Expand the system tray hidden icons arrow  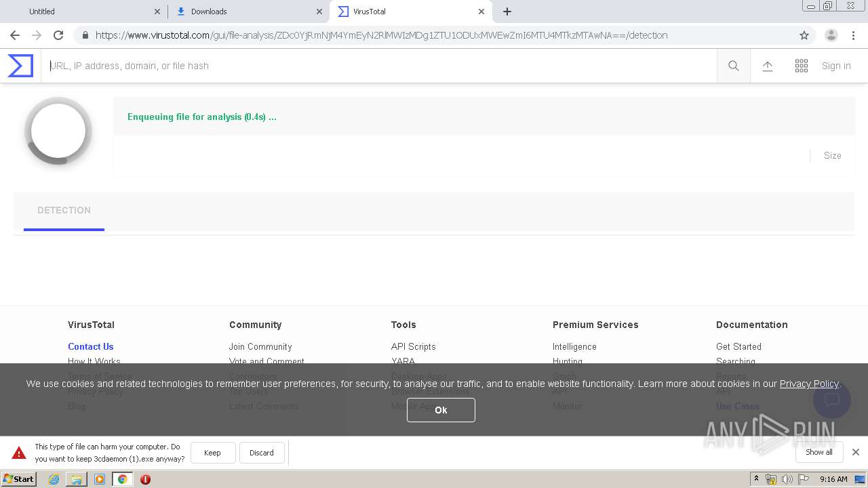(756, 479)
